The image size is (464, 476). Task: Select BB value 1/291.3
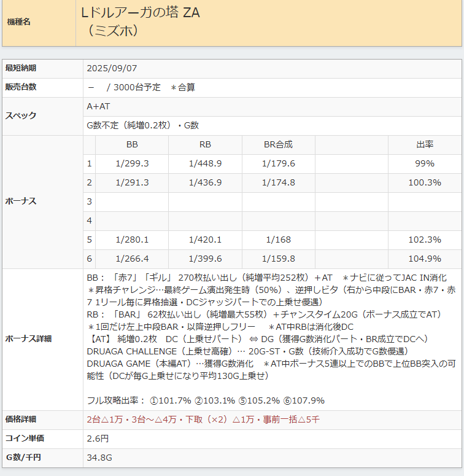click(132, 183)
